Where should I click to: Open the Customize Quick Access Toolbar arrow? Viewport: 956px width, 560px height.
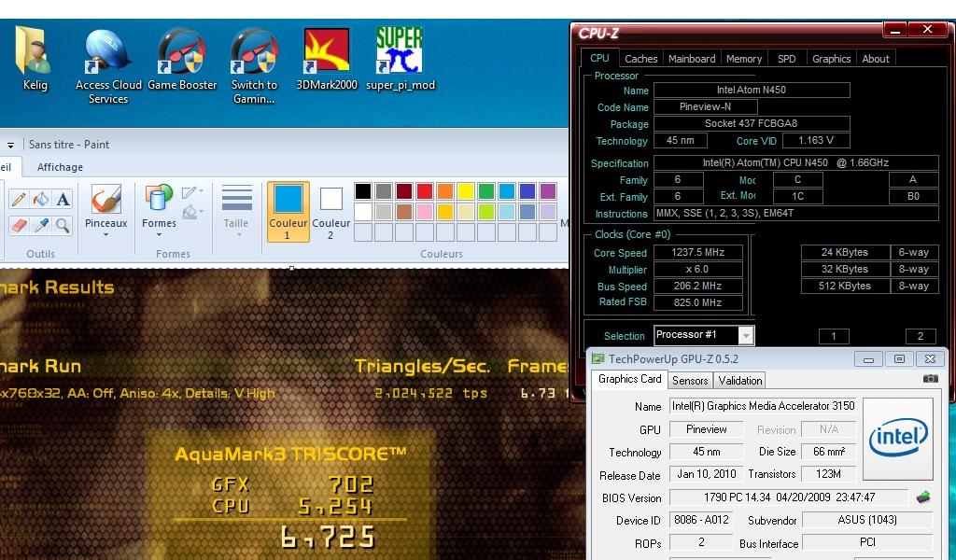[x=10, y=145]
